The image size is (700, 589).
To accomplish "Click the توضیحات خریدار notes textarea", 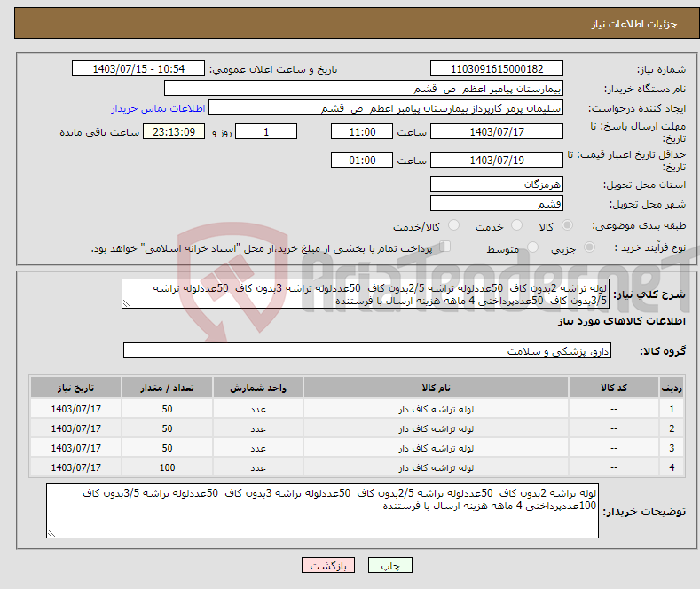I will point(322,511).
